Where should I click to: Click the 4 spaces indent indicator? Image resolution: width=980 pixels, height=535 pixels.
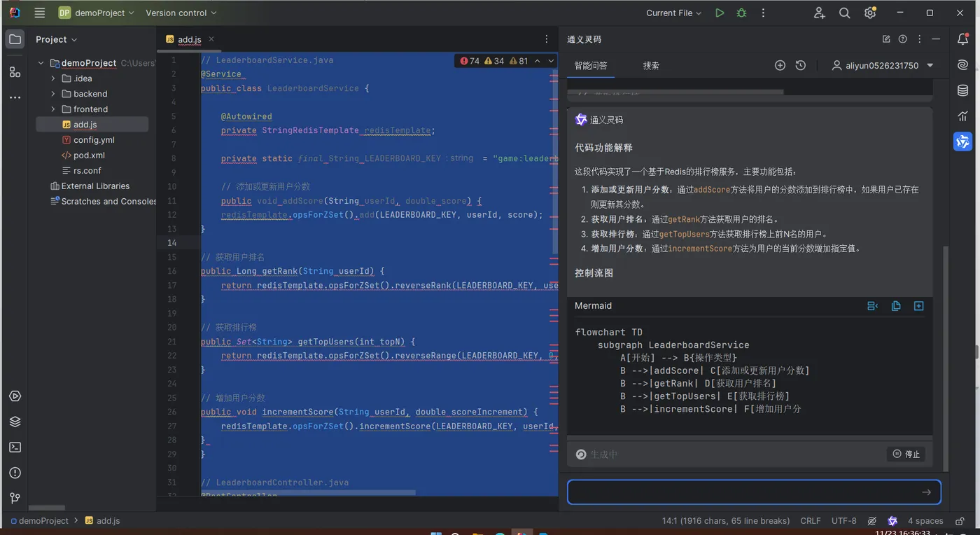pos(925,521)
